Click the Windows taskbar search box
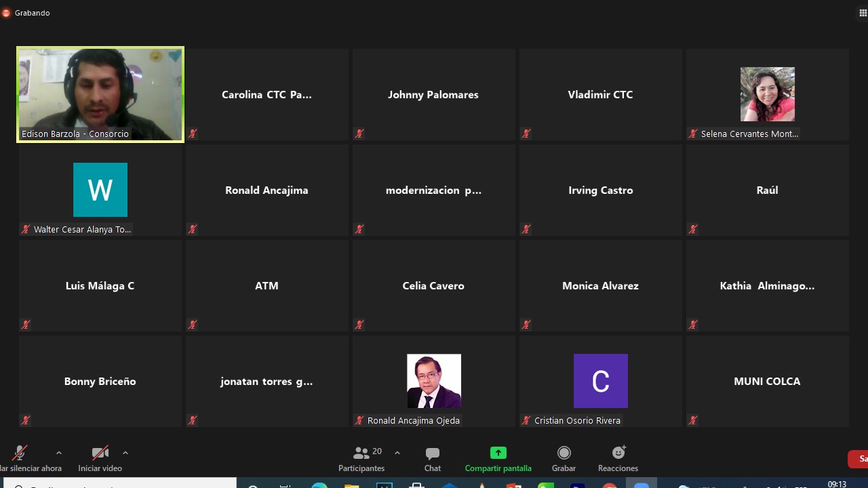The width and height of the screenshot is (868, 488). [122, 484]
